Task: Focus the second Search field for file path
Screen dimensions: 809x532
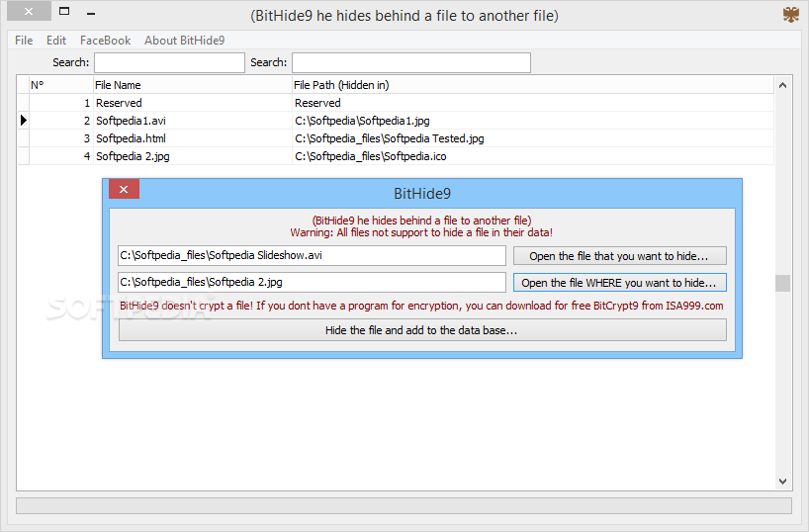Action: [x=411, y=62]
